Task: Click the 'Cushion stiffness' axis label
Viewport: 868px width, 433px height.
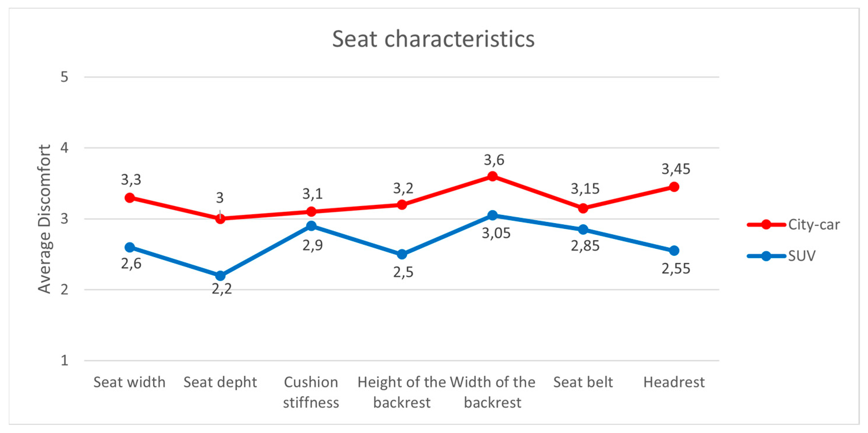Action: 311,392
